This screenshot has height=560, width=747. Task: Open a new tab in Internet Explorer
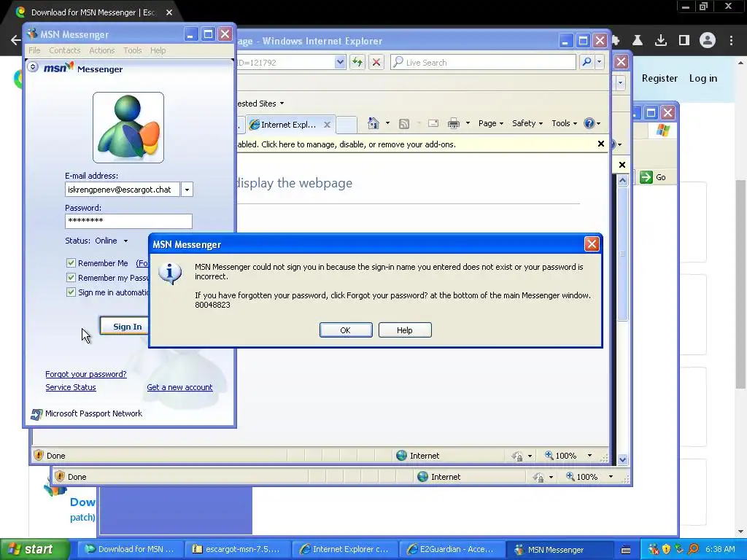[x=347, y=125]
